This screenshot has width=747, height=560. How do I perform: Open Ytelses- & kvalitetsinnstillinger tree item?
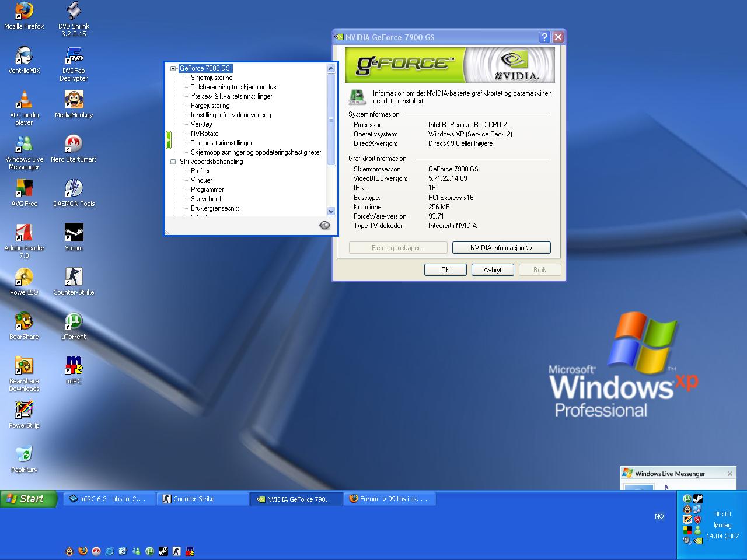231,96
